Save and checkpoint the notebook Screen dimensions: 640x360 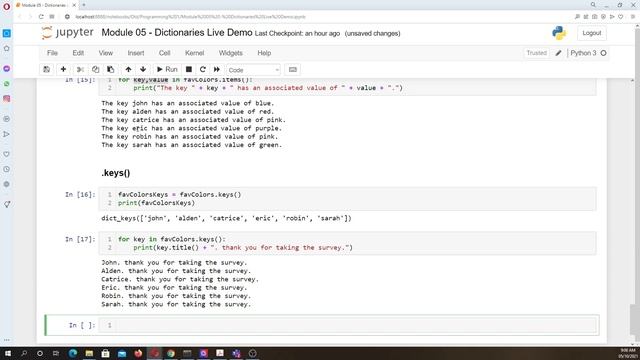(47, 69)
